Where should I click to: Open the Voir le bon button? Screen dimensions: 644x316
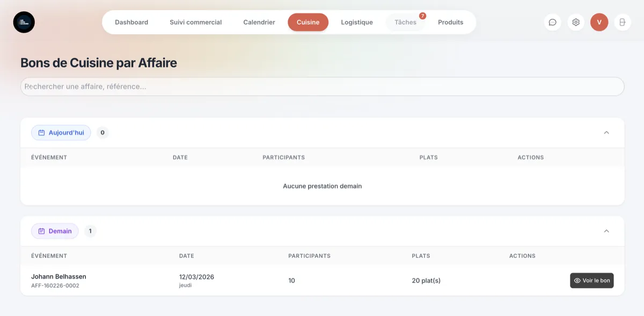591,280
